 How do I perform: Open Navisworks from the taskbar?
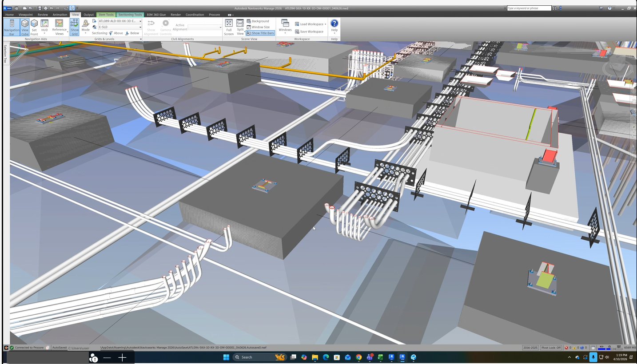click(x=402, y=357)
